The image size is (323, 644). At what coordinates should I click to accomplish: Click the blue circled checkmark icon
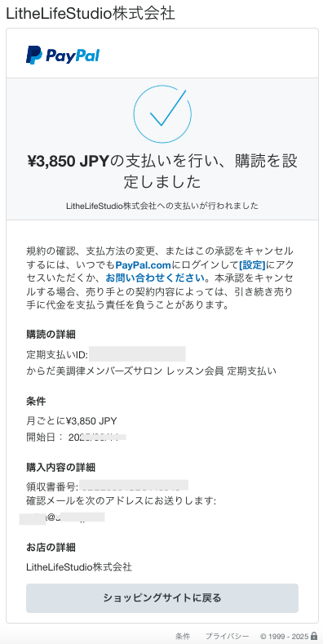click(162, 113)
